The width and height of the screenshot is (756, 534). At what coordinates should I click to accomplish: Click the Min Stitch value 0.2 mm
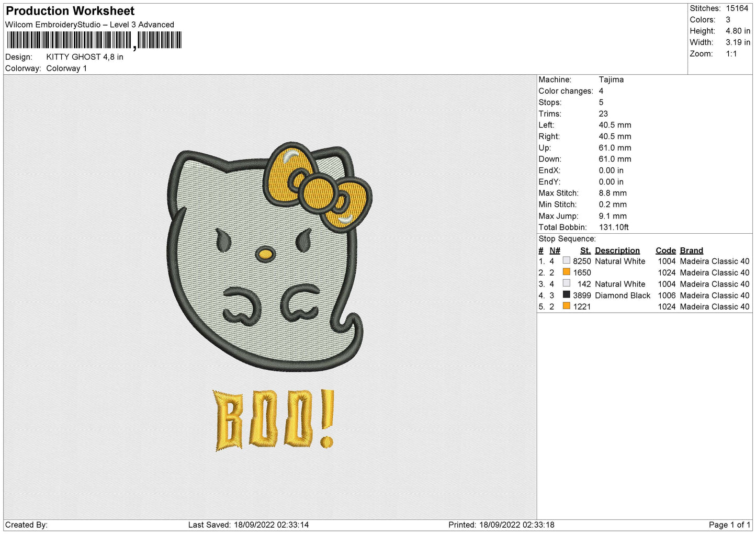point(613,205)
